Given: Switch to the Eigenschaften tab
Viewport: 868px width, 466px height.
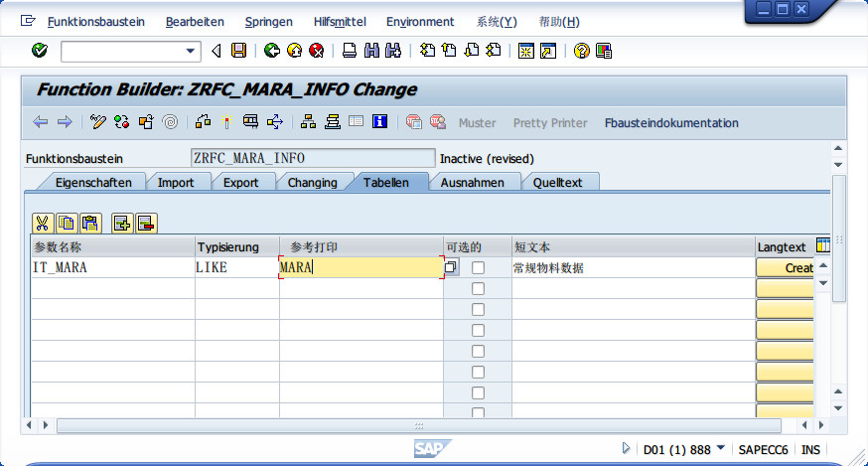Looking at the screenshot, I should pos(93,182).
